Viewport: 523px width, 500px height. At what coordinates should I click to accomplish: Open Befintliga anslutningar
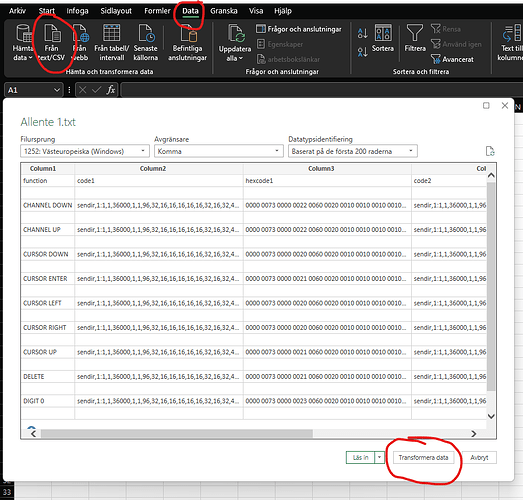187,42
